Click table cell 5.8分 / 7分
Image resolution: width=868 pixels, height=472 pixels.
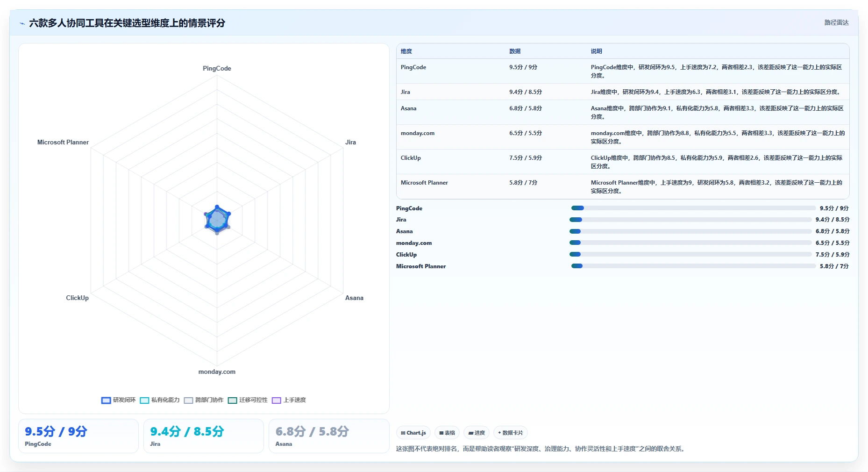coord(523,183)
